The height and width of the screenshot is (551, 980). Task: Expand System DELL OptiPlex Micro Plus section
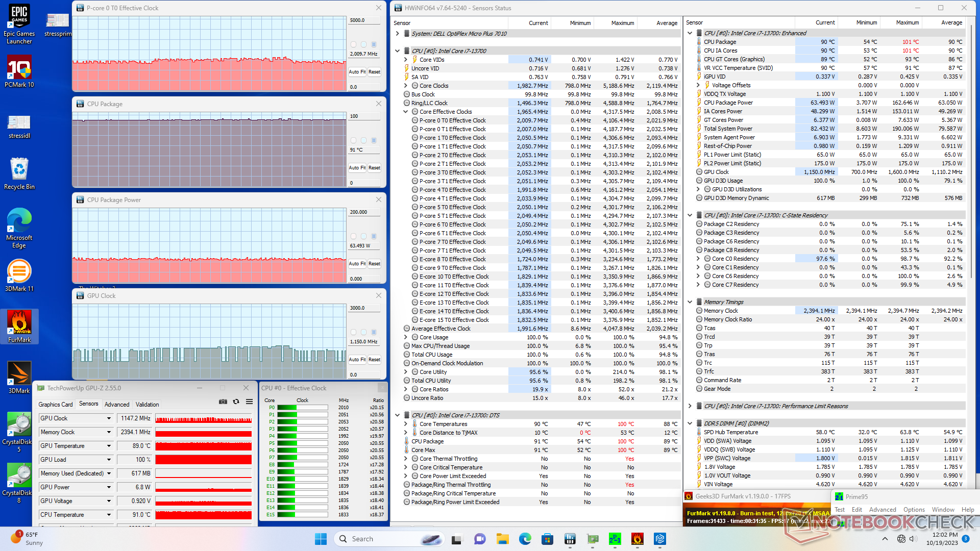click(398, 34)
